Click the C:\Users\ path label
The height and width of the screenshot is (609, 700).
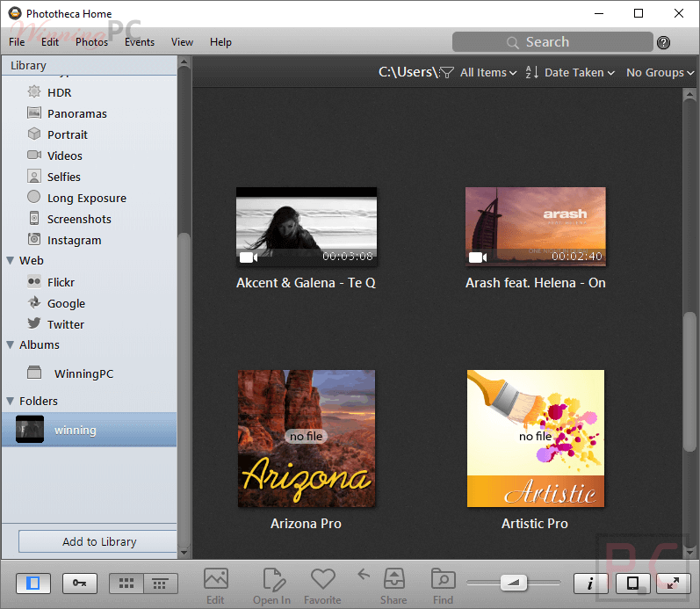408,72
